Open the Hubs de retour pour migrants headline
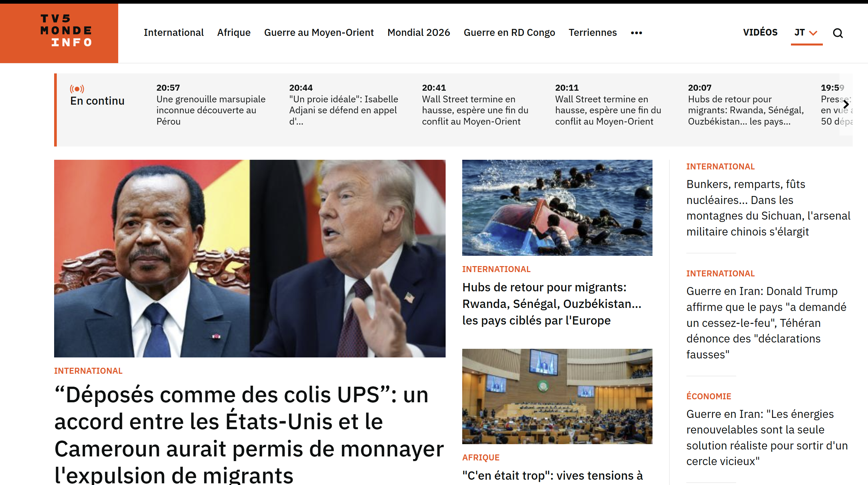868x485 pixels. 552,304
